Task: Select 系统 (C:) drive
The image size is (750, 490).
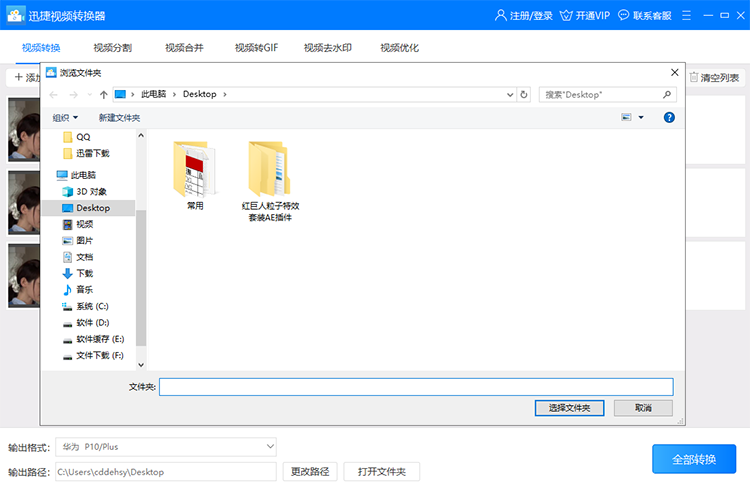Action: coord(86,306)
